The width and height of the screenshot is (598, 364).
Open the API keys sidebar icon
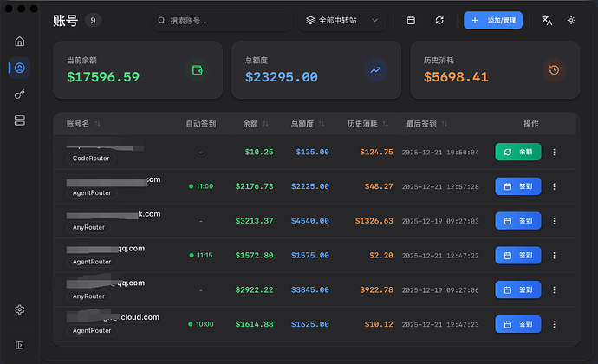coord(19,94)
